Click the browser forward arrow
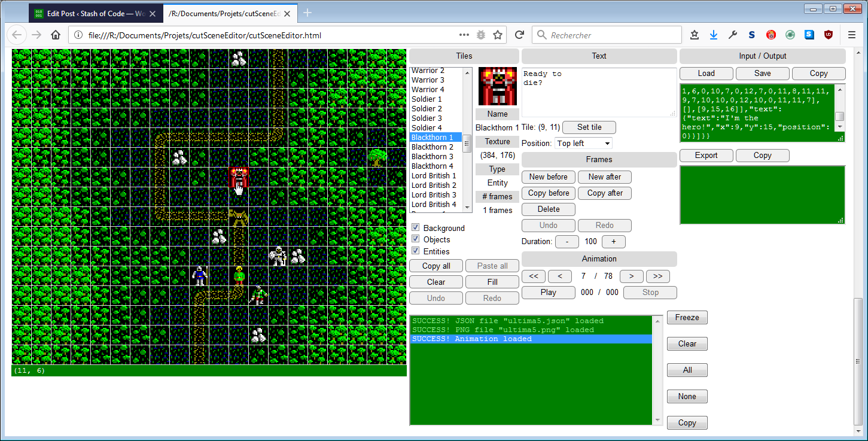The height and width of the screenshot is (441, 868). (36, 35)
